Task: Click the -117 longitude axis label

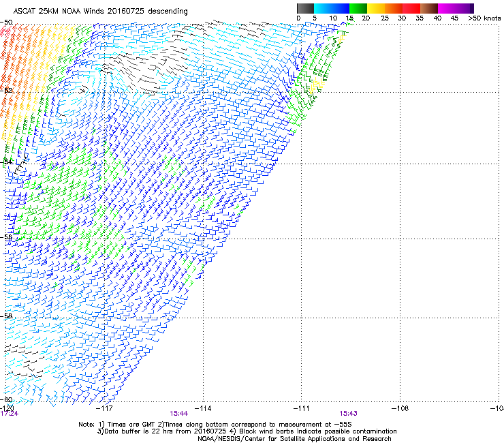Action: (105, 408)
